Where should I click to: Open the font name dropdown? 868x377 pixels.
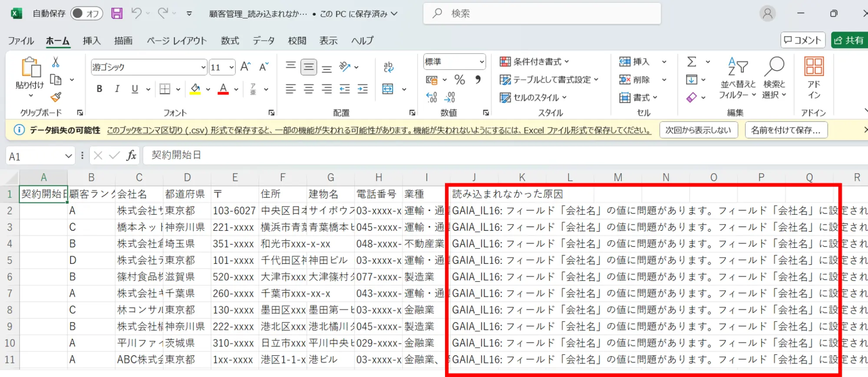(203, 67)
